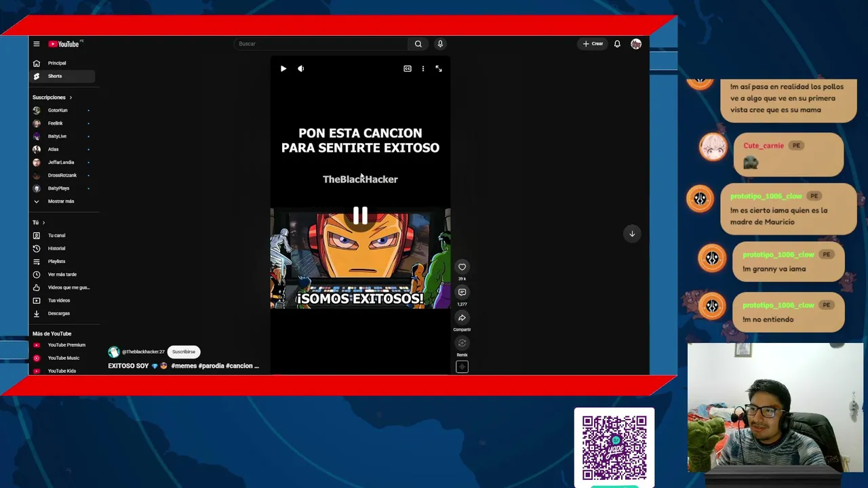This screenshot has height=488, width=868.
Task: Click the Iron Man video frame
Action: tap(360, 258)
